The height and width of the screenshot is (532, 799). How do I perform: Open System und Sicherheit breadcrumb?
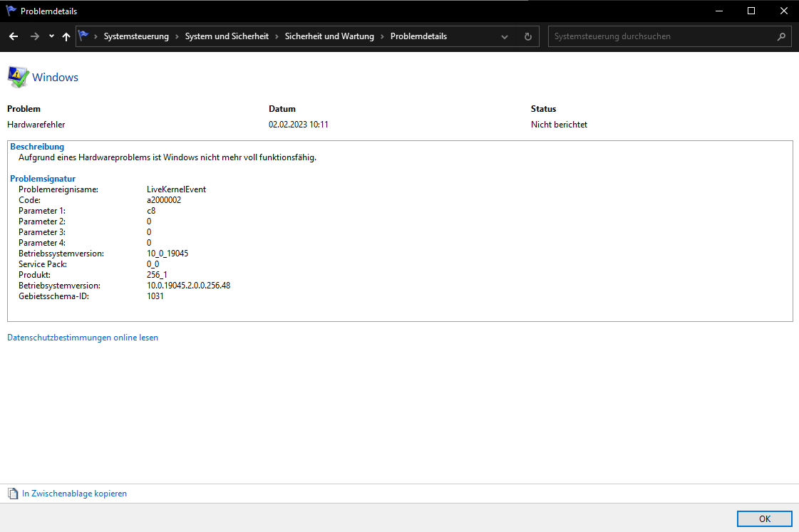[x=227, y=36]
